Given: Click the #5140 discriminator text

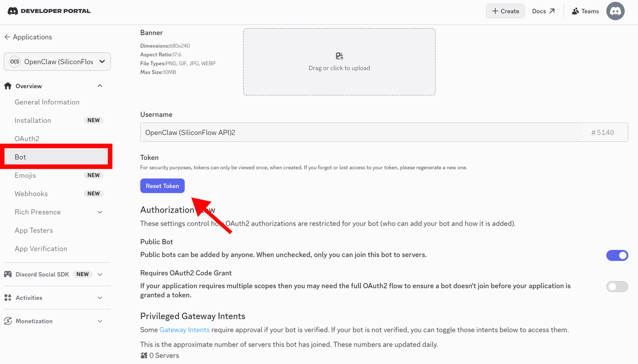Looking at the screenshot, I should pos(602,132).
